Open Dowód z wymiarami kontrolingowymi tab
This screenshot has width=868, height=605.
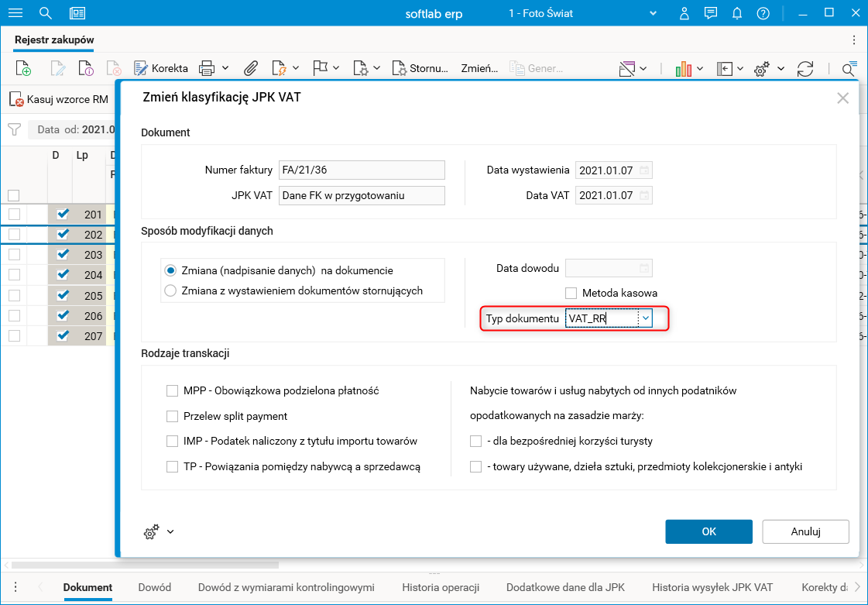286,587
